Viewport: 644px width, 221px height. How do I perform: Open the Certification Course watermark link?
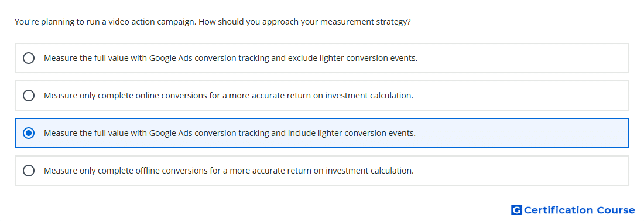(x=573, y=210)
